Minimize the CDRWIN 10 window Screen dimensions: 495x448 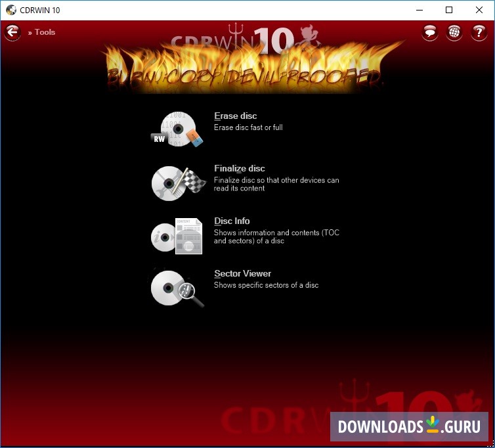(420, 10)
